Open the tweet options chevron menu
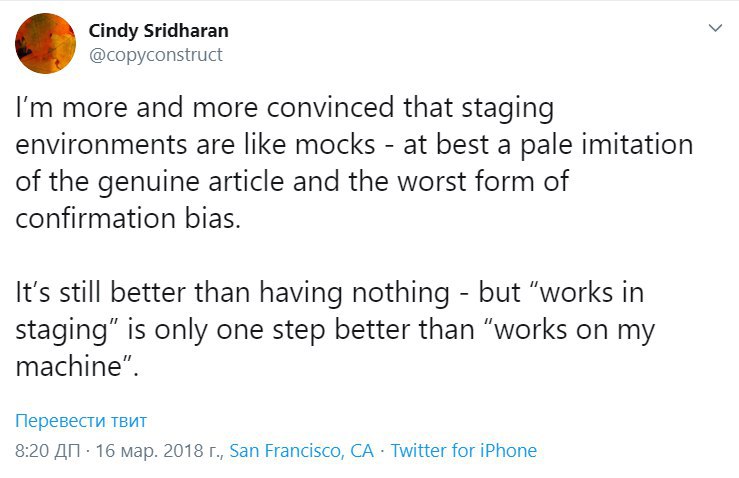Image resolution: width=739 pixels, height=478 pixels. pyautogui.click(x=715, y=28)
